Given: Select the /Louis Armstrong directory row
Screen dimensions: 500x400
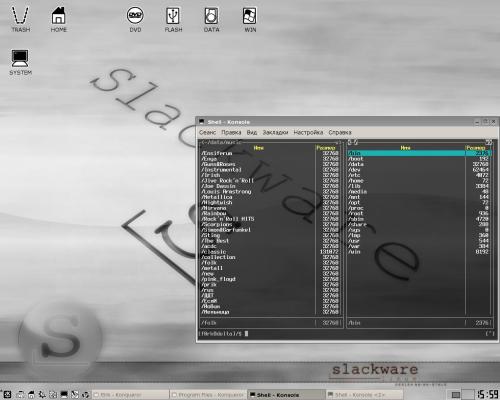Looking at the screenshot, I should click(x=270, y=192).
